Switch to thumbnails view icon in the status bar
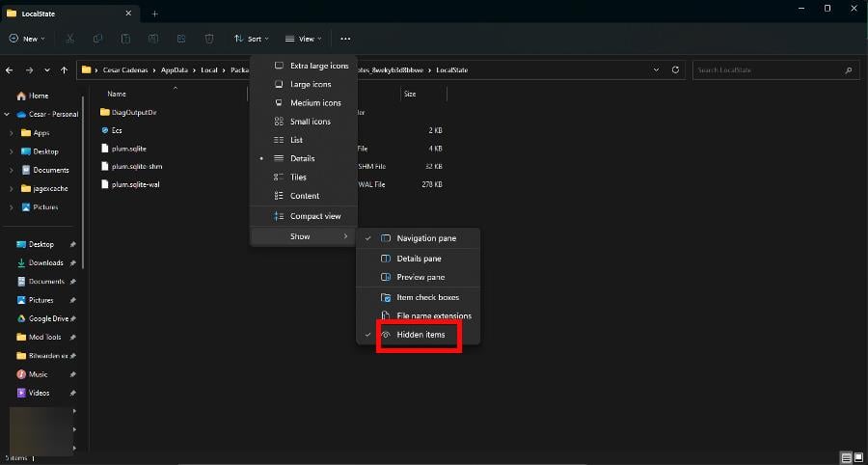The height and width of the screenshot is (465, 868). point(857,457)
